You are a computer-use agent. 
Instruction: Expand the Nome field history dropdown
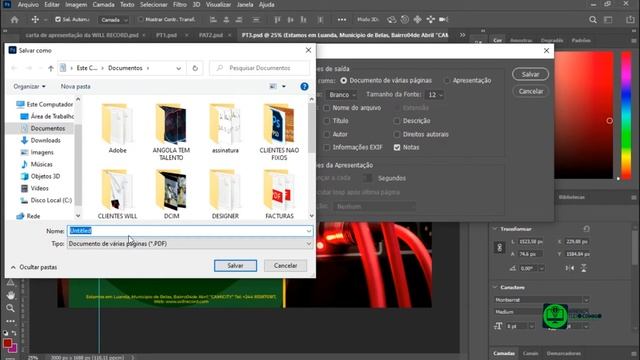tap(309, 231)
